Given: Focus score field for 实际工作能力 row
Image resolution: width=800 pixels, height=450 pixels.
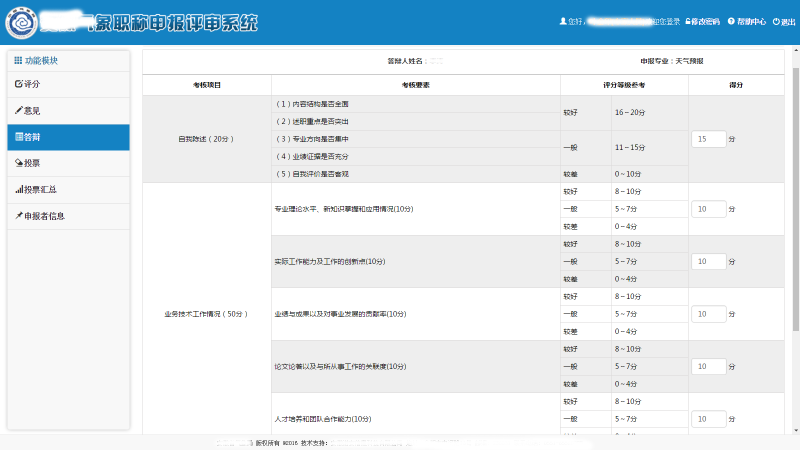Looking at the screenshot, I should (x=708, y=261).
